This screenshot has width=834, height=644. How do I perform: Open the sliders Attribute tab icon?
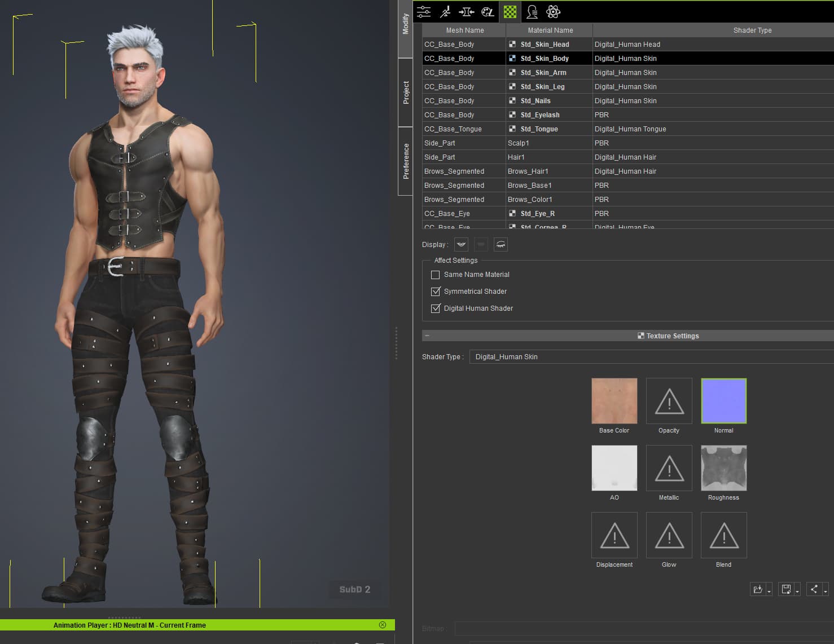424,12
